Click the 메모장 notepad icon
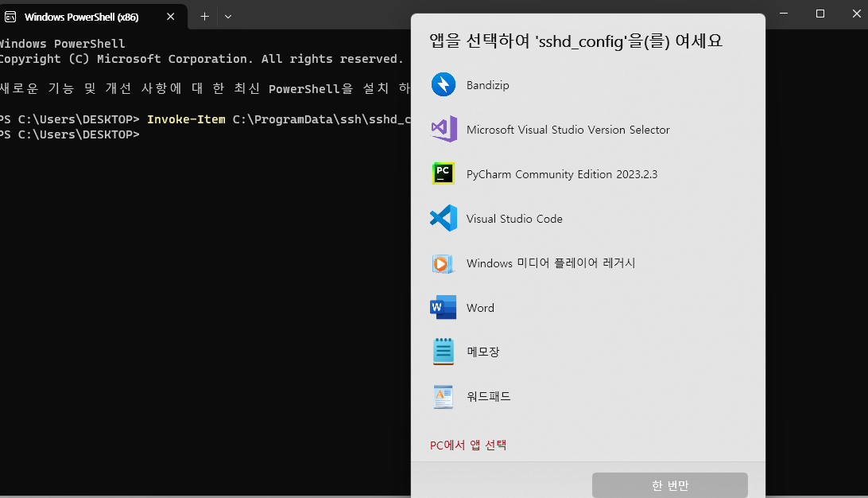This screenshot has width=868, height=498. [444, 352]
